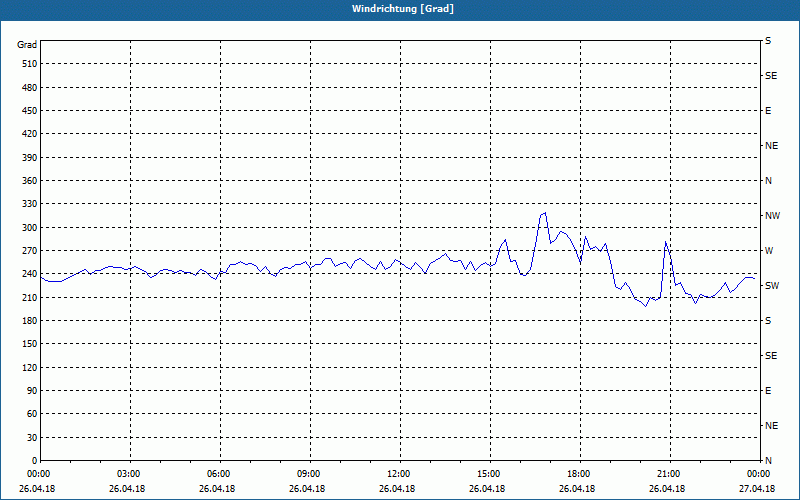The image size is (800, 500).
Task: Pick the '390' degree axis label
Action: [30, 157]
